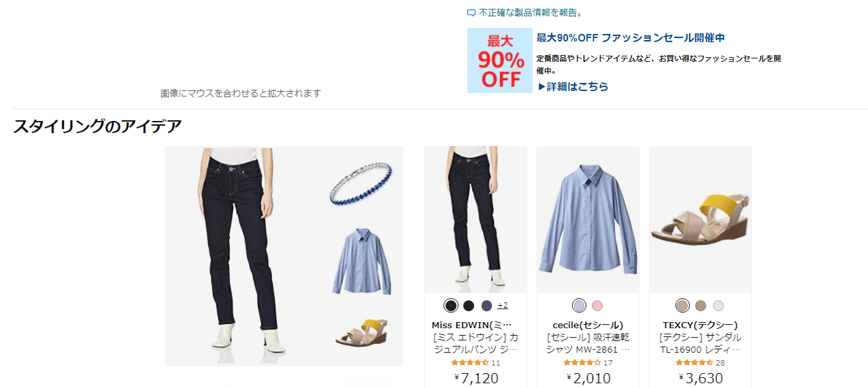The image size is (868, 388).
Task: Click 不正確な製品情報を報告 text link
Action: click(531, 13)
